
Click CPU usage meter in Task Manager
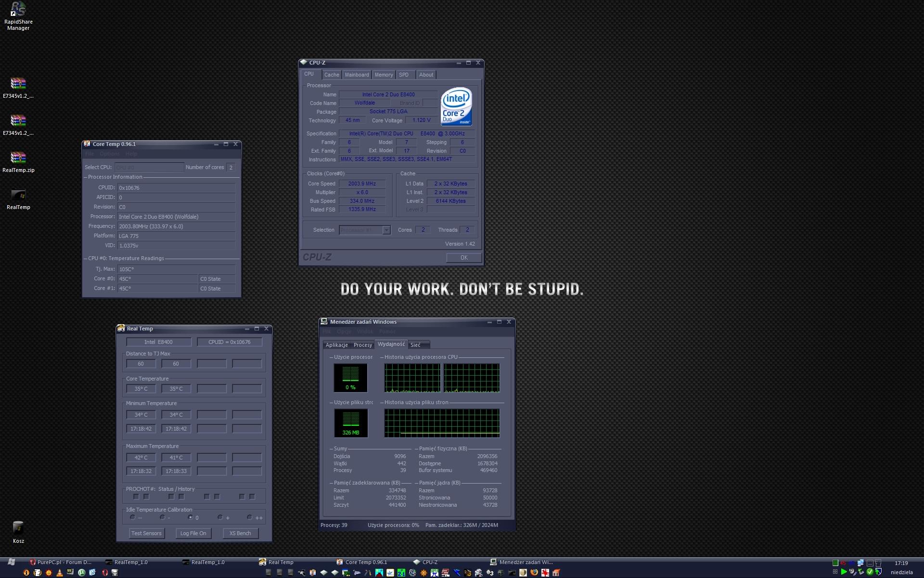[x=350, y=378]
